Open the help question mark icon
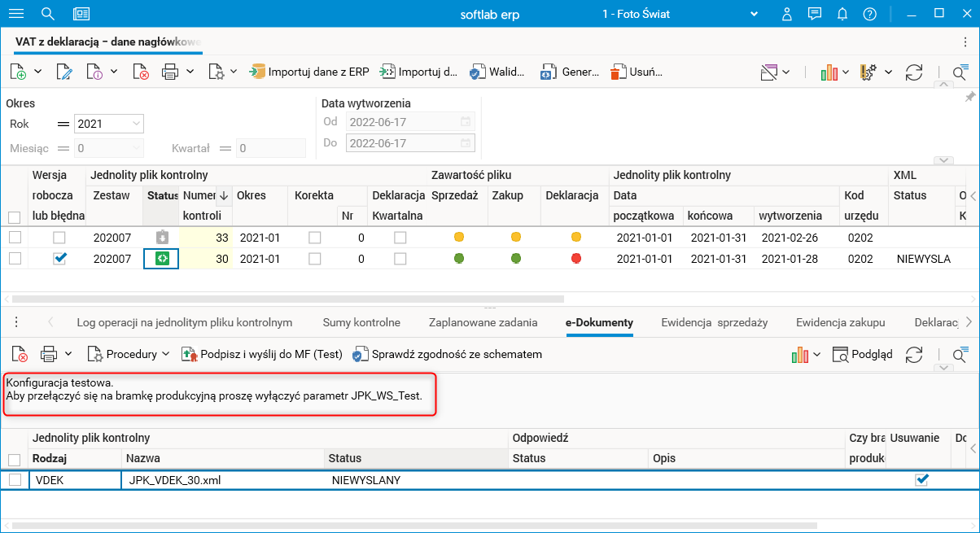 pos(870,14)
